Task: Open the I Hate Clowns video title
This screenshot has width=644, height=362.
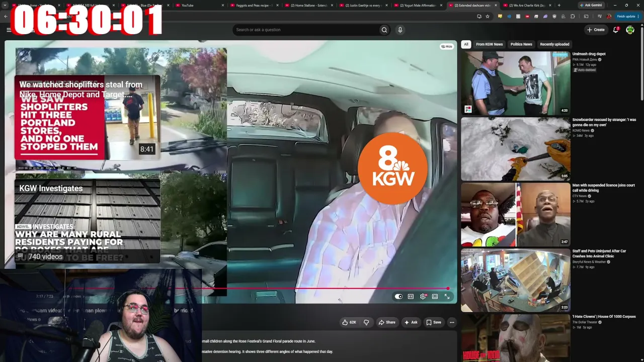Action: pyautogui.click(x=604, y=317)
